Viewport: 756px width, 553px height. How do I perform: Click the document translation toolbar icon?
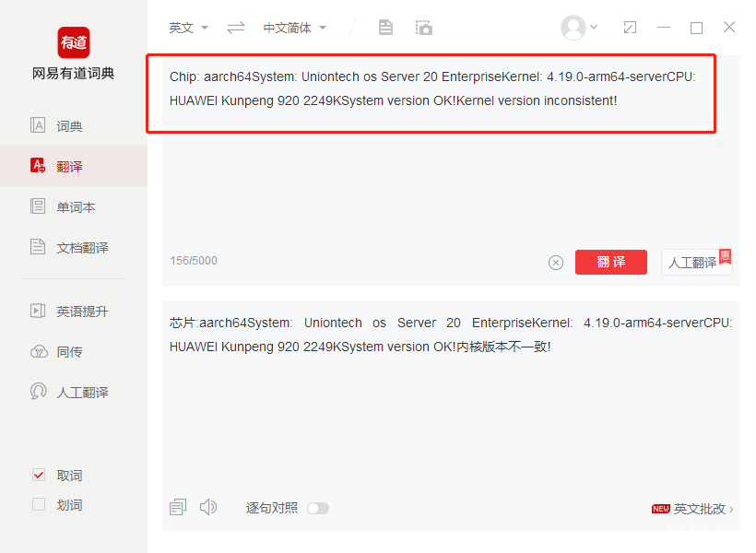385,28
